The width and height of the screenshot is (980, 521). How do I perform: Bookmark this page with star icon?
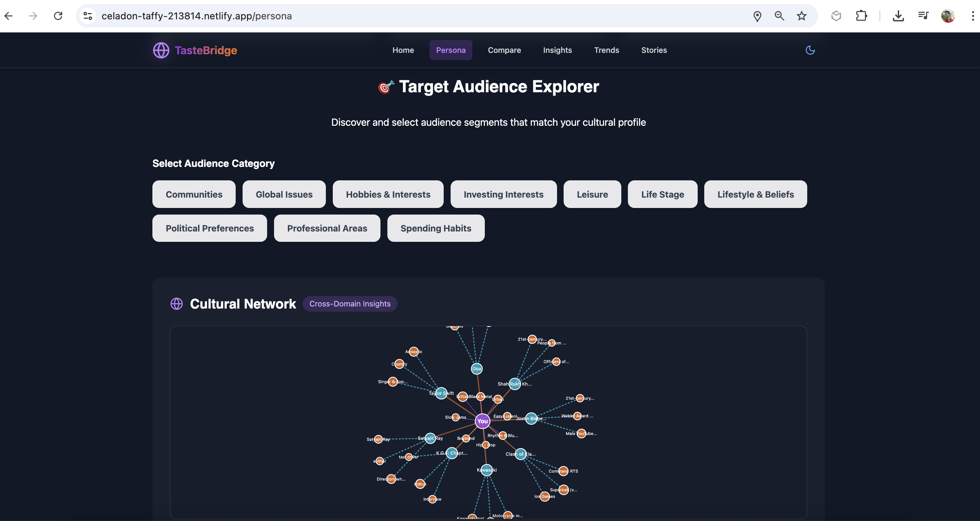tap(802, 16)
